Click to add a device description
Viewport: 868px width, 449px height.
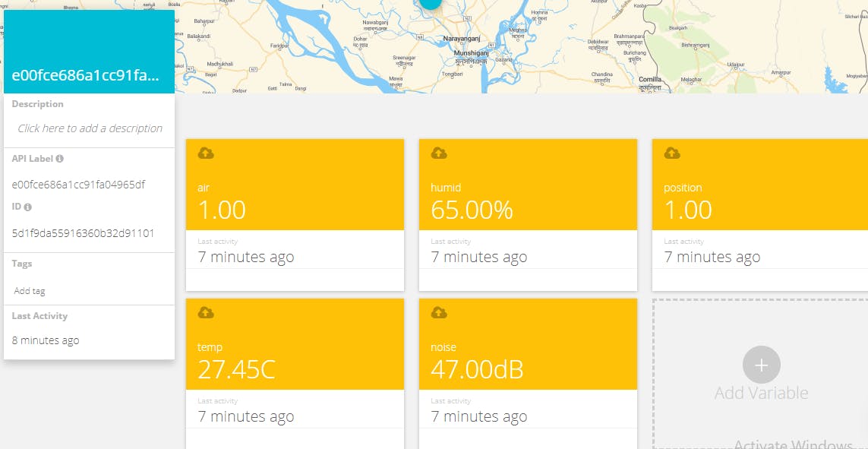coord(90,128)
